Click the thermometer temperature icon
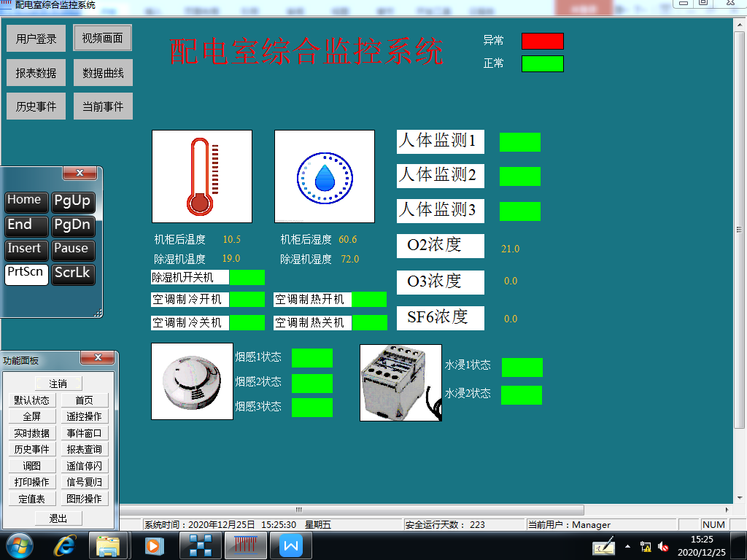Image resolution: width=747 pixels, height=560 pixels. pyautogui.click(x=202, y=176)
